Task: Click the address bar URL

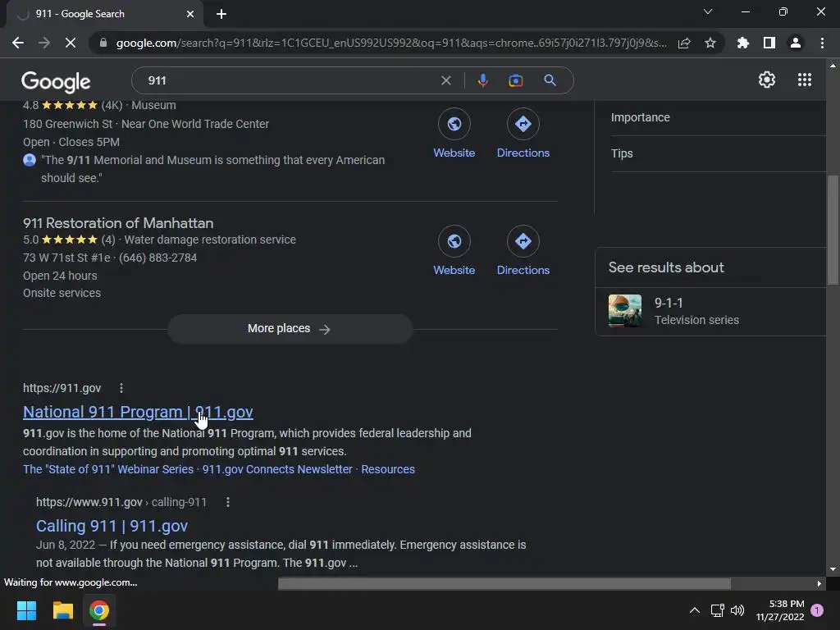Action: coord(391,43)
